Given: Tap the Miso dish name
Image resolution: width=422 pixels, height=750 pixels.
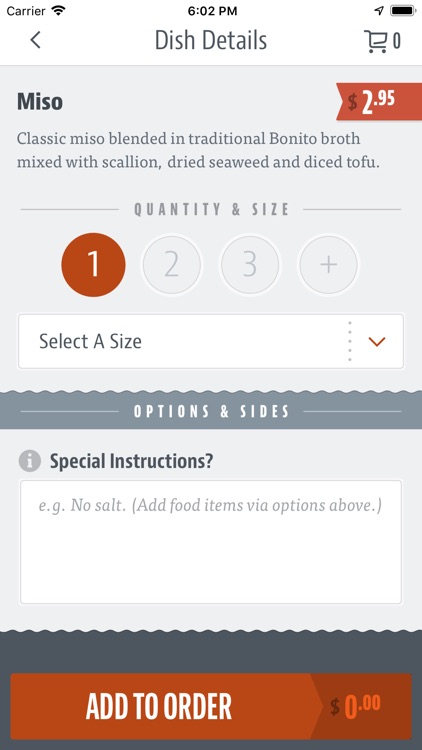Looking at the screenshot, I should [x=40, y=102].
